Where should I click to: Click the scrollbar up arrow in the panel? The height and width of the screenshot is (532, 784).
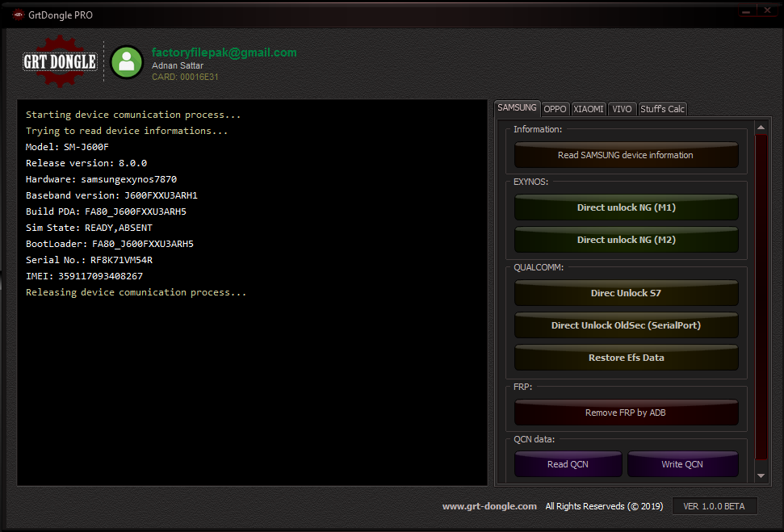[x=761, y=128]
